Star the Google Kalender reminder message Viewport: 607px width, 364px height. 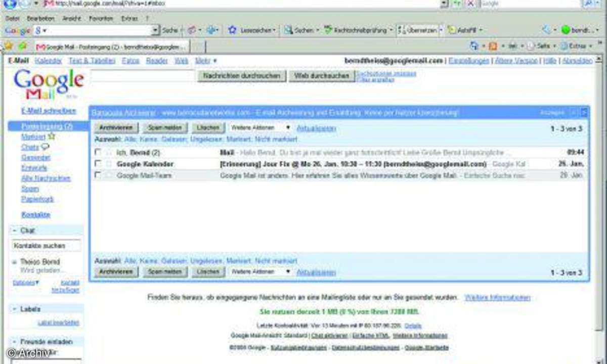click(109, 163)
